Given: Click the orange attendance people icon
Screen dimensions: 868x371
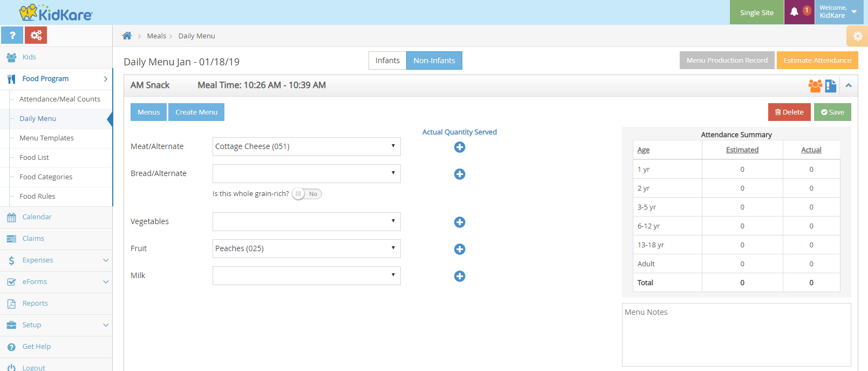Looking at the screenshot, I should click(x=815, y=85).
